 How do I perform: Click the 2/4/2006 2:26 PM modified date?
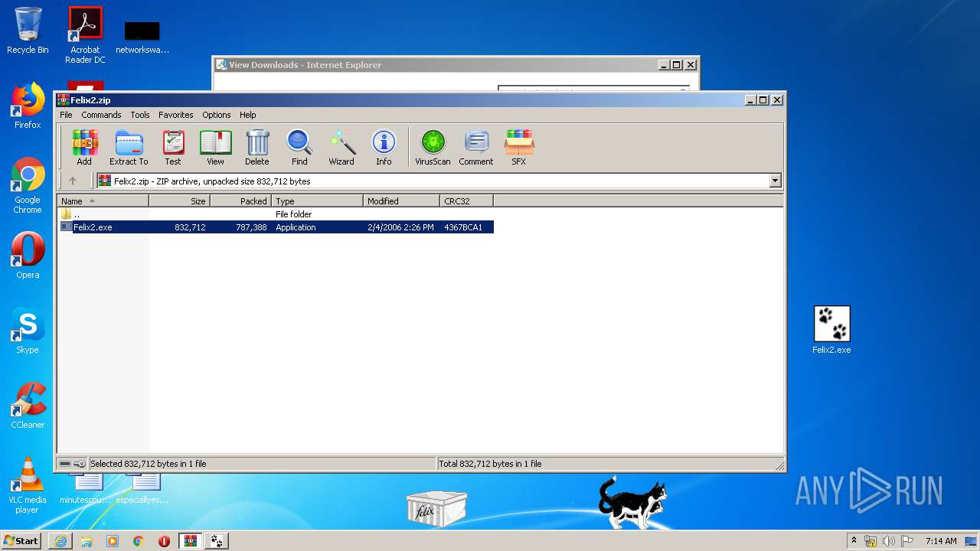pyautogui.click(x=400, y=227)
